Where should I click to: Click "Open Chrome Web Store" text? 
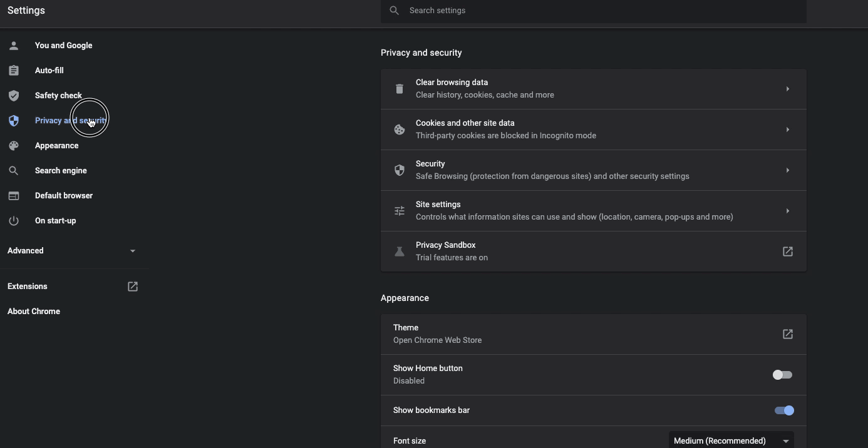pyautogui.click(x=438, y=340)
